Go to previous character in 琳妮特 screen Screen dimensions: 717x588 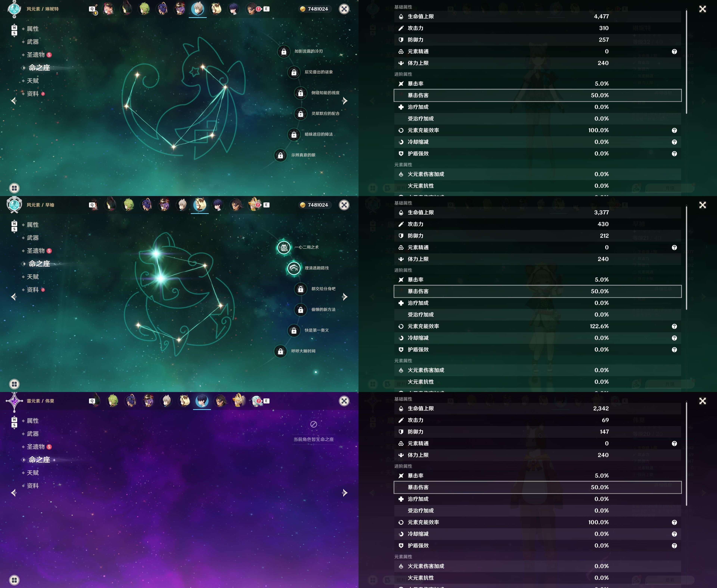click(x=14, y=101)
